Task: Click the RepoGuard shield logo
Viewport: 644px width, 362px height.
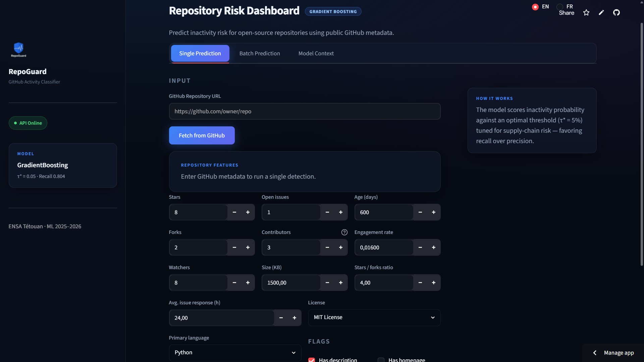Action: coord(18,50)
